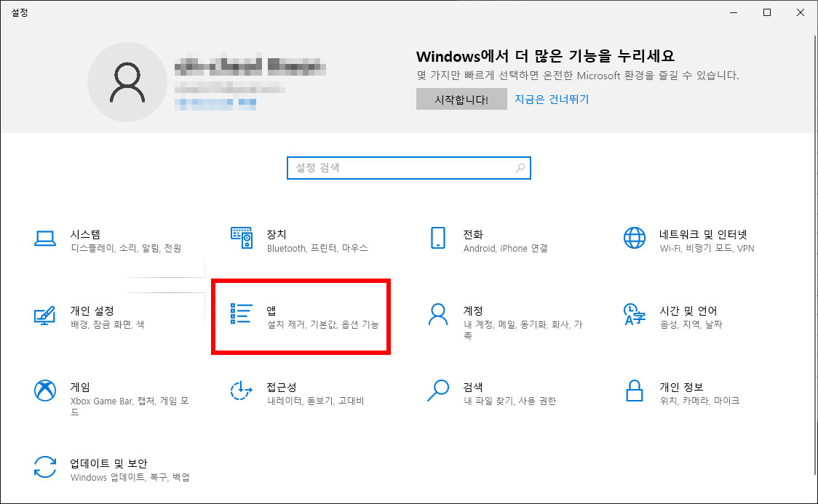Image resolution: width=818 pixels, height=504 pixels.
Task: Click the magnifier in the search box
Action: (520, 168)
